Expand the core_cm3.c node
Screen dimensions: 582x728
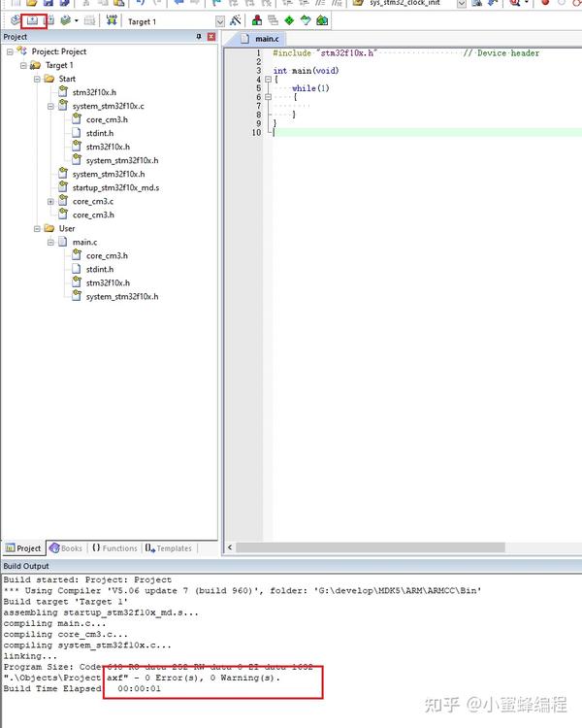point(50,202)
